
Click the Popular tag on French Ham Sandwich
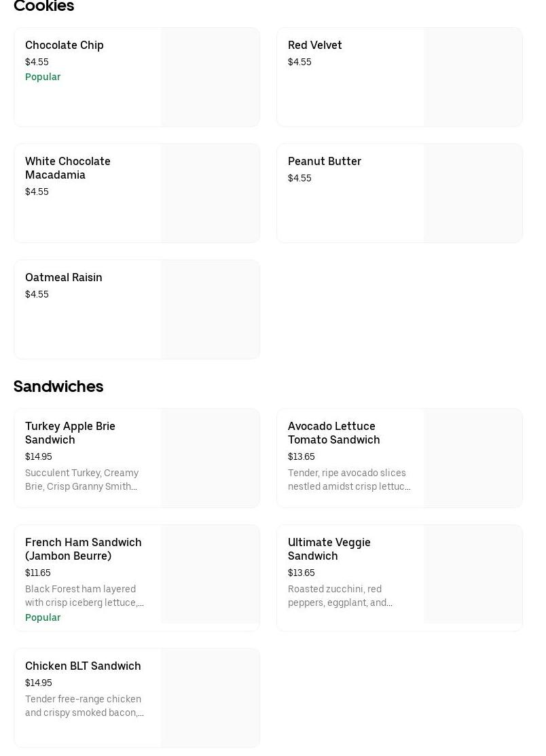click(x=43, y=617)
